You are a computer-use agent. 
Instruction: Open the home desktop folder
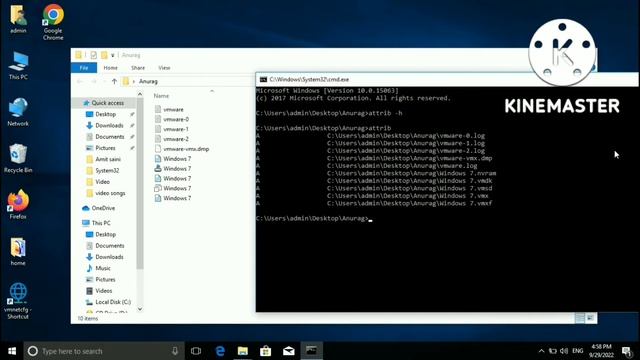coord(18,251)
